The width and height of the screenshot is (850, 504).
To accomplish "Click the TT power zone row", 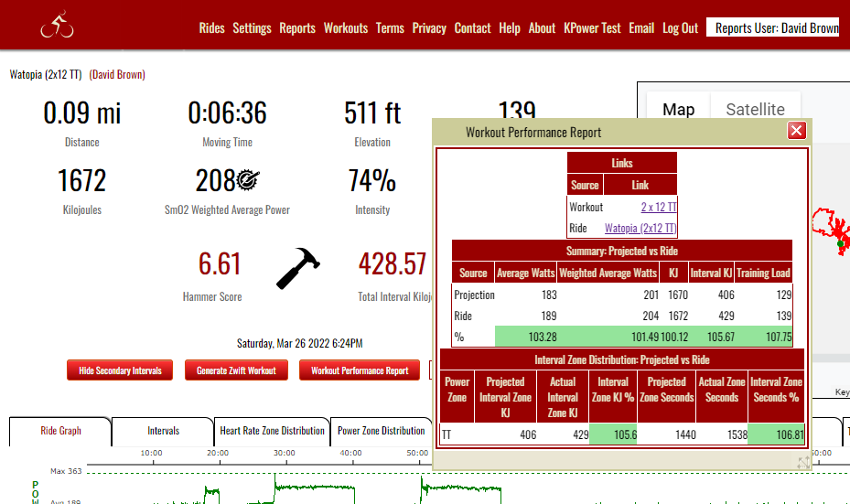I will click(x=622, y=434).
